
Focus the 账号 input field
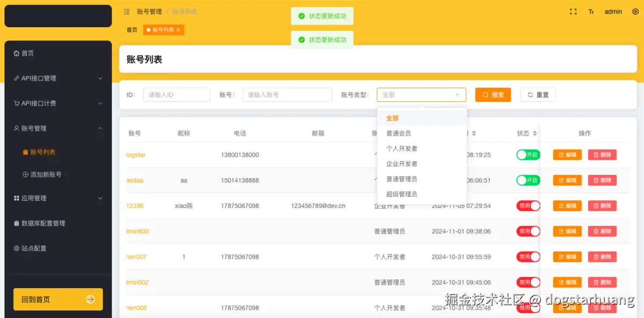[x=287, y=95]
